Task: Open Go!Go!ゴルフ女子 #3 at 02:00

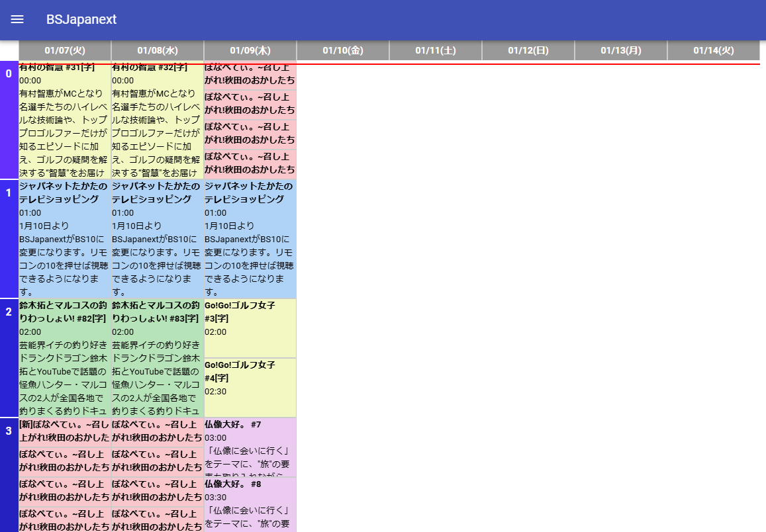Action: pos(250,328)
